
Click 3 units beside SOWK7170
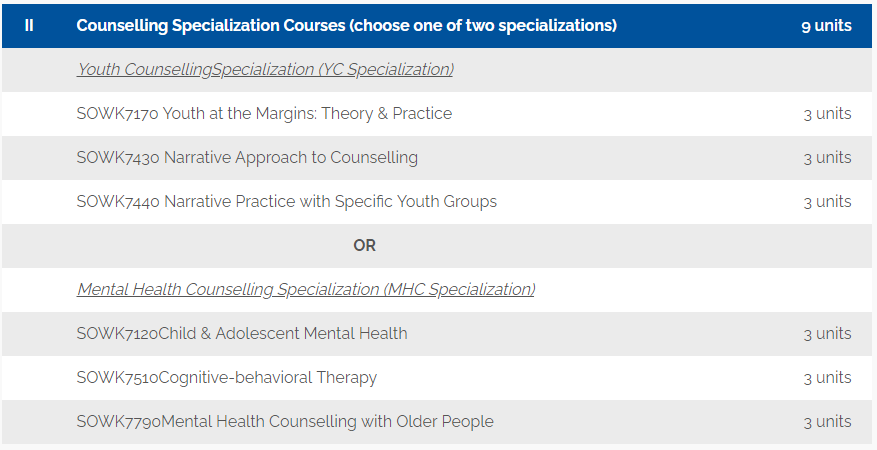point(828,113)
